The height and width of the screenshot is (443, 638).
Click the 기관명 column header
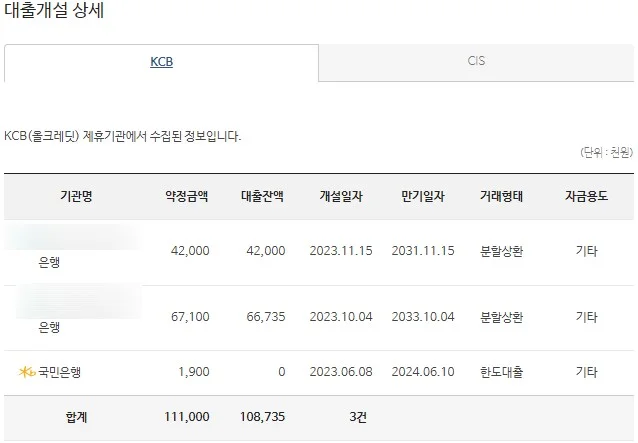[76, 196]
